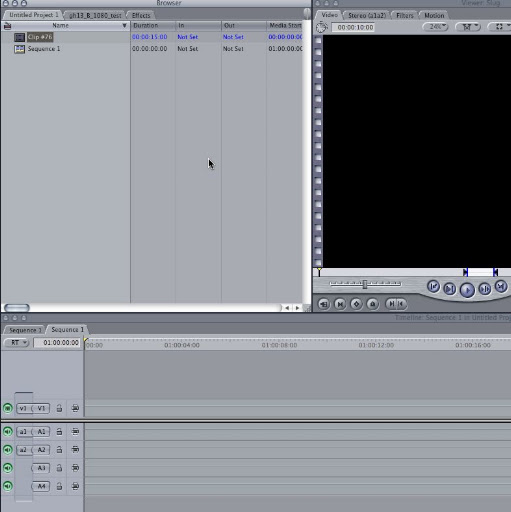The width and height of the screenshot is (511, 512).
Task: Toggle Auto Select on A2 track
Action: pos(75,450)
